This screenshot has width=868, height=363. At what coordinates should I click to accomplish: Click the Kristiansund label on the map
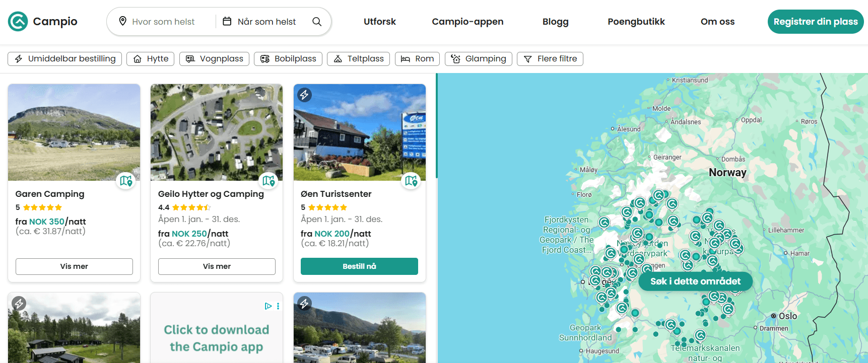[x=690, y=80]
